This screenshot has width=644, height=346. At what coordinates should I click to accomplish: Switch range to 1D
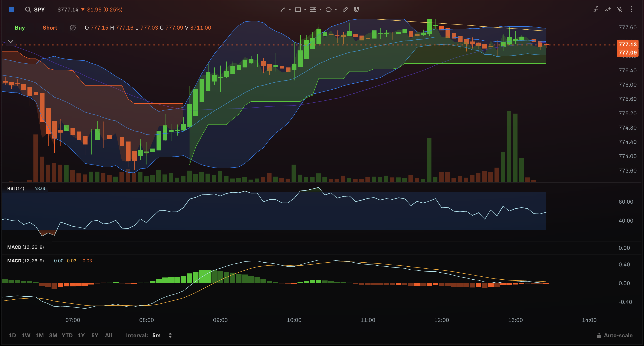coord(12,335)
